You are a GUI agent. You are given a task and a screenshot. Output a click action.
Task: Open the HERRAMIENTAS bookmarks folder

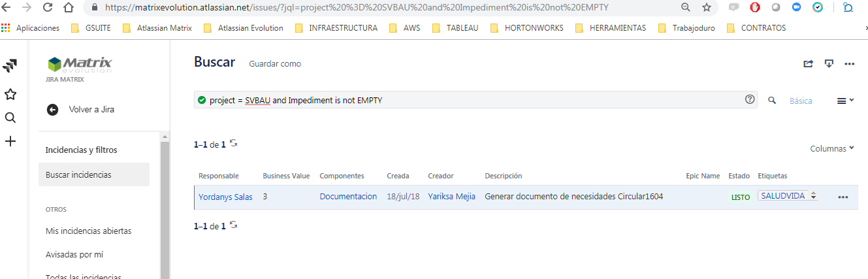(610, 28)
